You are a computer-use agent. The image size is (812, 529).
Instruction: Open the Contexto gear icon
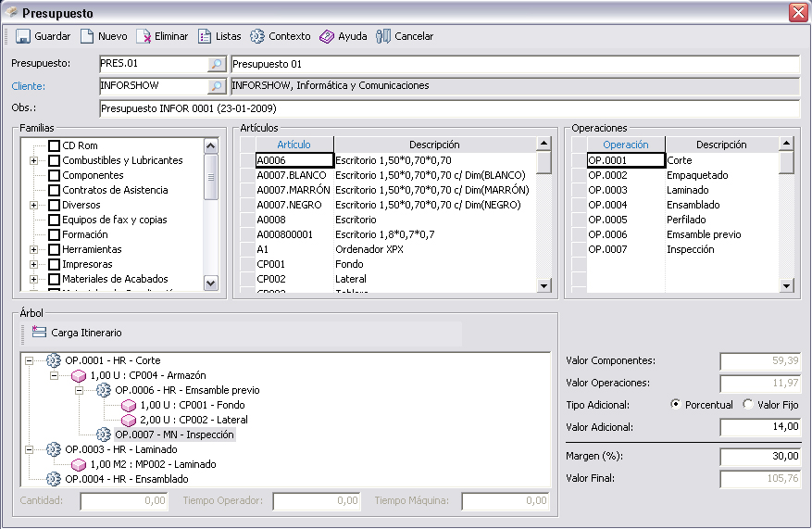pos(257,37)
